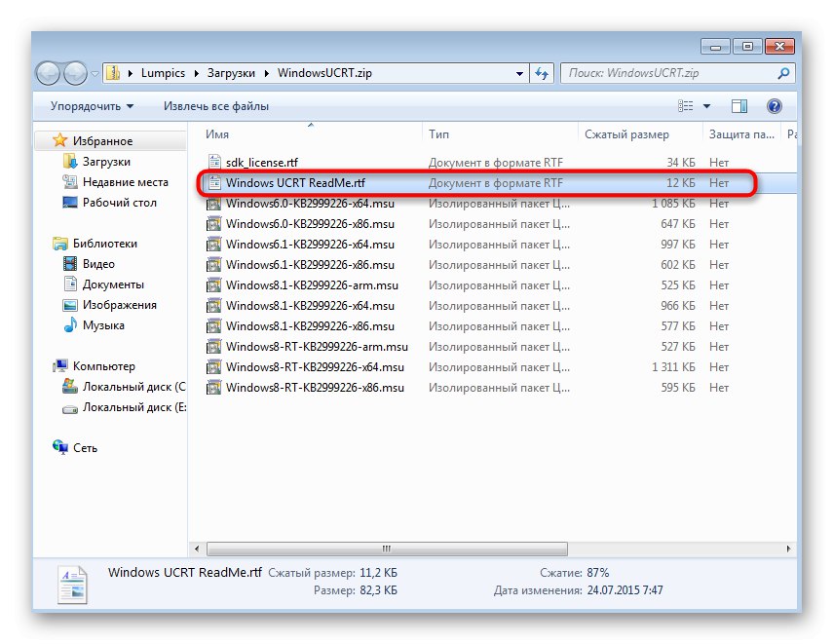Click the zip folder icon in address bar
833x644 pixels.
[x=113, y=73]
